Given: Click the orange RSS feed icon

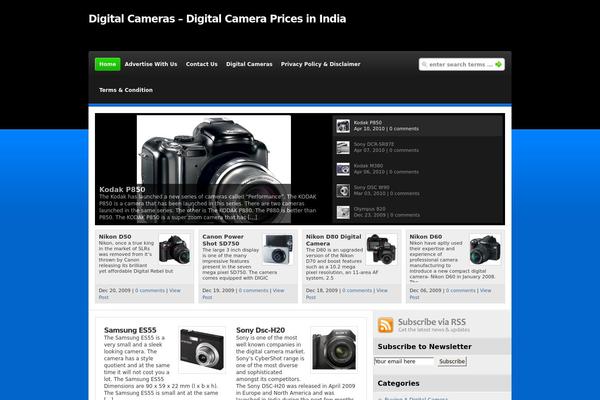Looking at the screenshot, I should [385, 325].
